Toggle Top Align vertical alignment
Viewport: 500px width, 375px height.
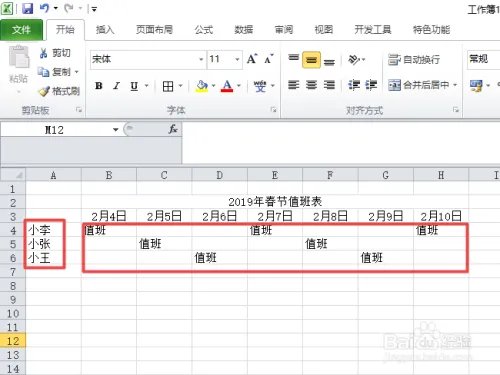[x=293, y=59]
